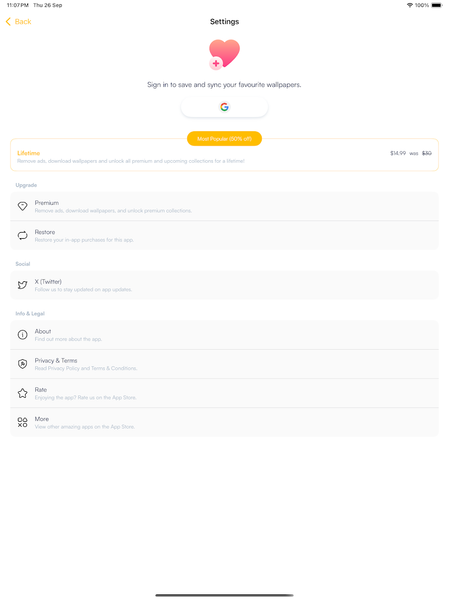Select the Most Popular 50% off badge
This screenshot has width=449, height=600.
[224, 139]
